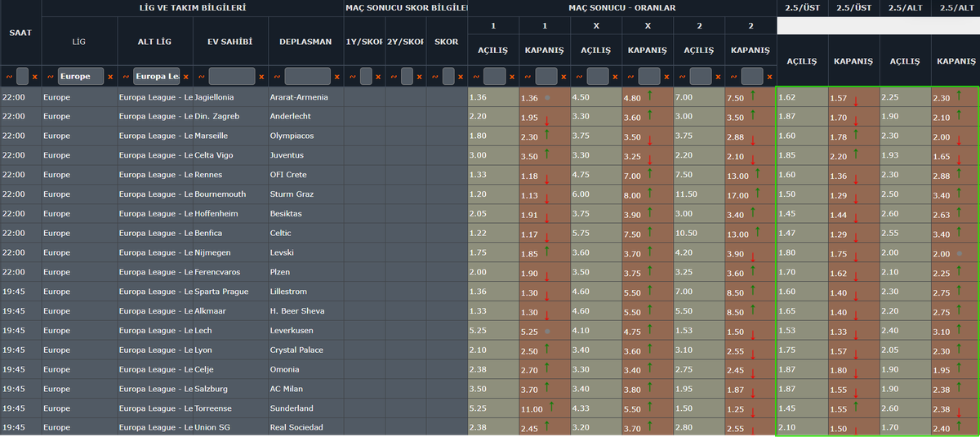The width and height of the screenshot is (980, 437).
Task: Clear the 1 KAPANIŞ odds filter
Action: [x=563, y=77]
